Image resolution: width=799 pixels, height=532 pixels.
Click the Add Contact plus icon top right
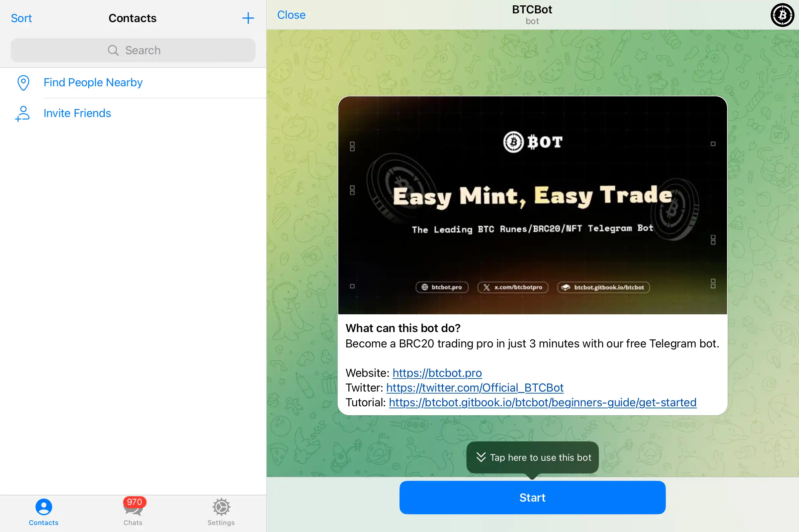248,18
